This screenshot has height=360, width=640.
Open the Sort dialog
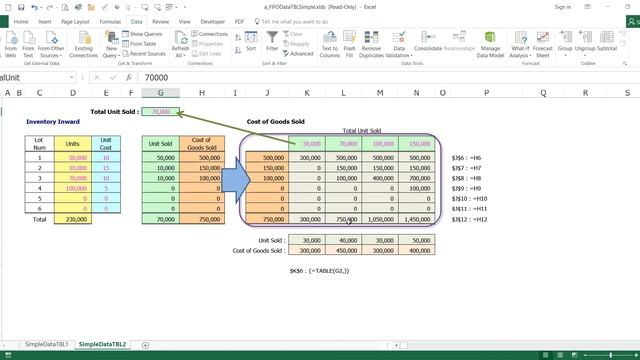tap(251, 41)
